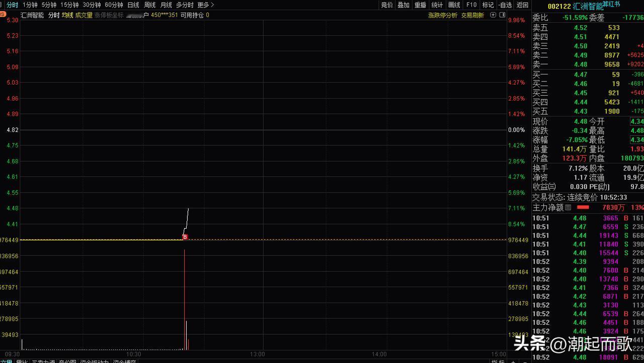Image resolution: width=644 pixels, height=363 pixels.
Task: Click the 可用持仓 0 text
Action: click(195, 15)
